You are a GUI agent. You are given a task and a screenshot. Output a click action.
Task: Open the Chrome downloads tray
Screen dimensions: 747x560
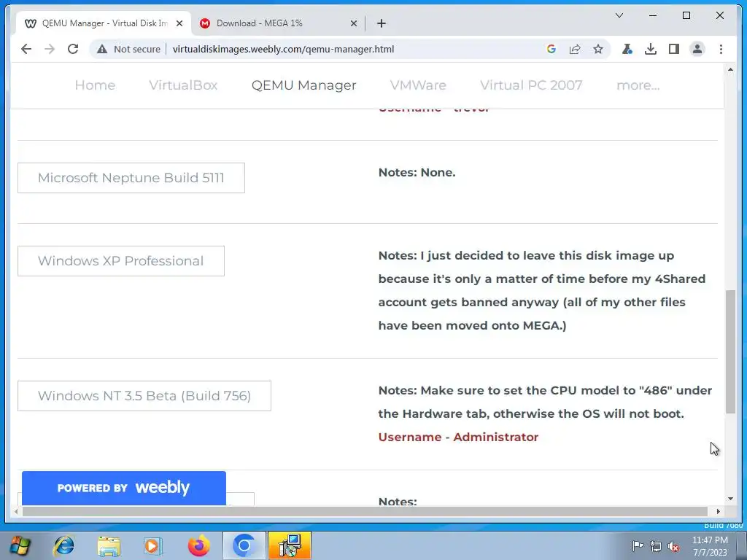650,49
